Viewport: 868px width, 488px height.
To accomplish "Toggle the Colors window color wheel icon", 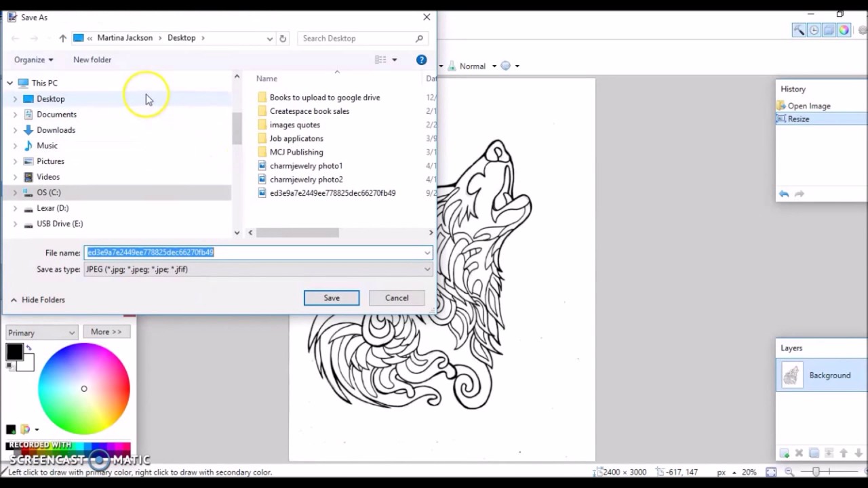I will pos(844,30).
